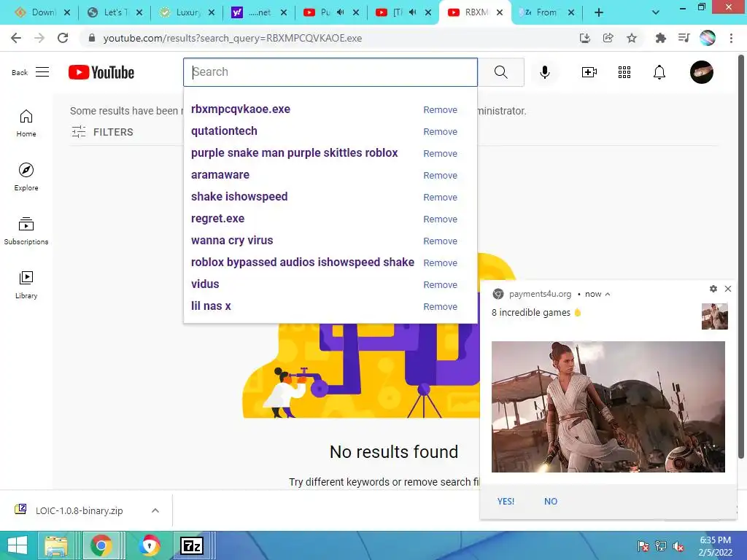Reload the page

(63, 38)
